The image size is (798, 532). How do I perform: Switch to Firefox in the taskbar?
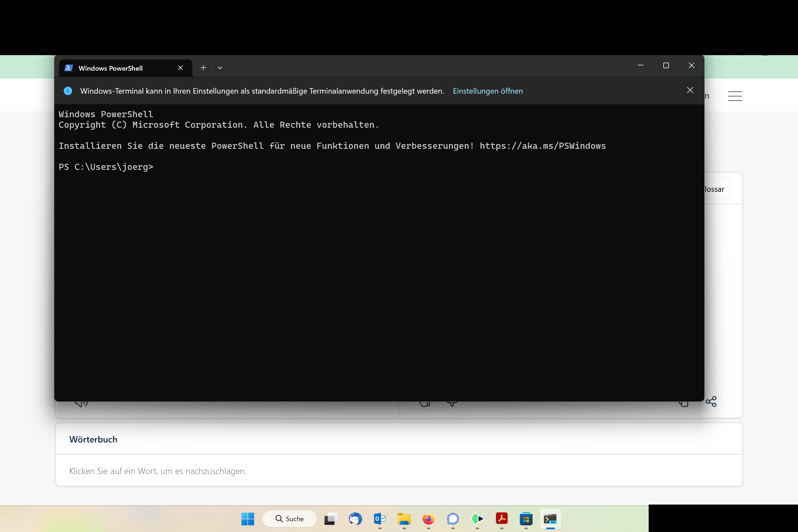[429, 518]
